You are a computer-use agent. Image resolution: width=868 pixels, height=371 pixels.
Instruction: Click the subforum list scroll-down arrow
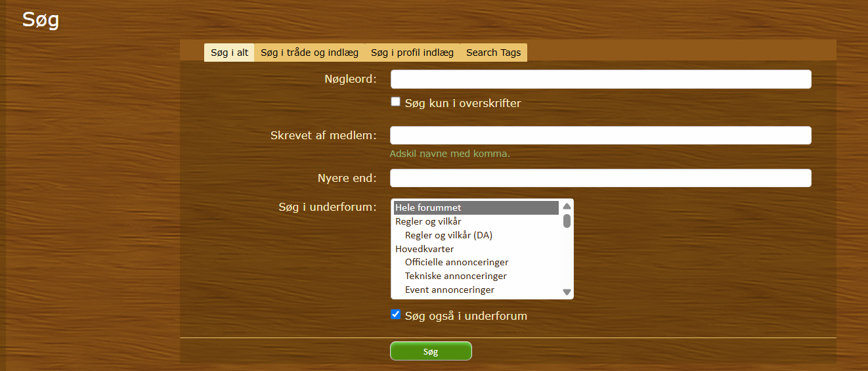point(567,292)
